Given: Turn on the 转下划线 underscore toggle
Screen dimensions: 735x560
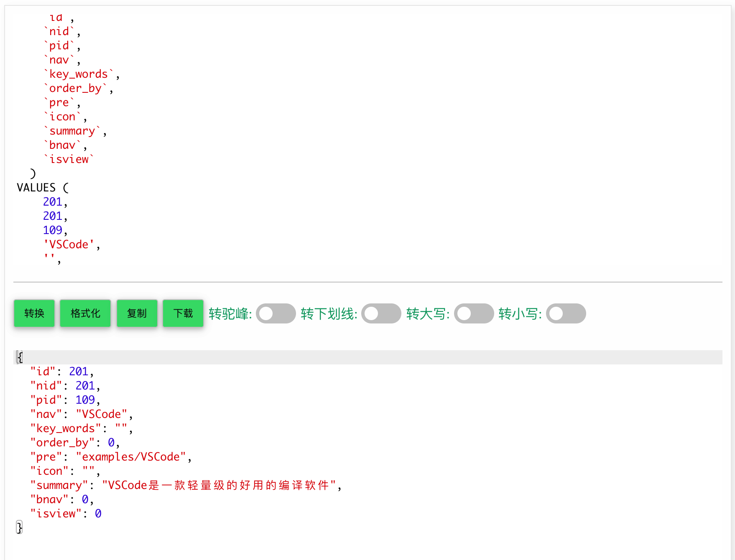Looking at the screenshot, I should pyautogui.click(x=381, y=313).
